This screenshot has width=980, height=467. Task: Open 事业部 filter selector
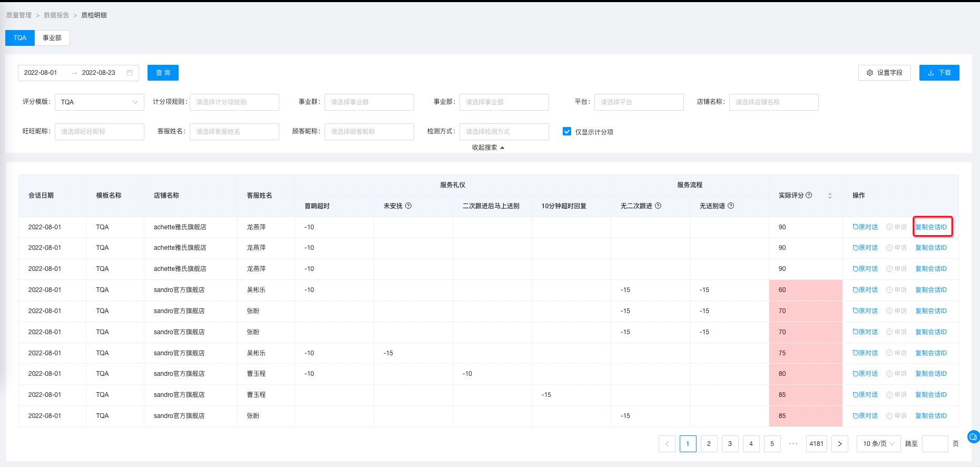504,102
